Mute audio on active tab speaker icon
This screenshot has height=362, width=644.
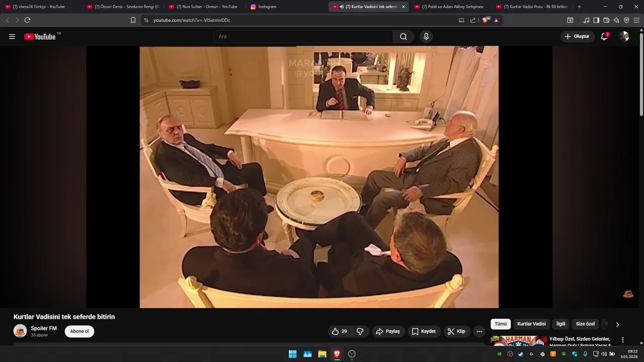[342, 7]
